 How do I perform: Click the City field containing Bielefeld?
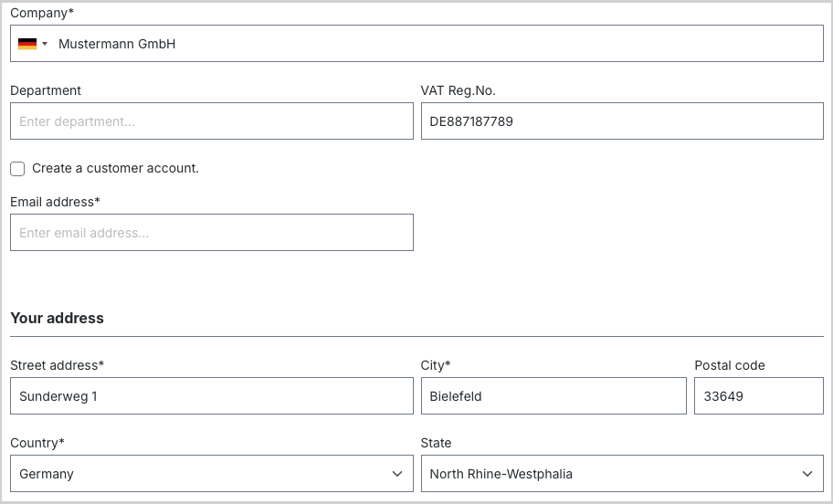[554, 395]
